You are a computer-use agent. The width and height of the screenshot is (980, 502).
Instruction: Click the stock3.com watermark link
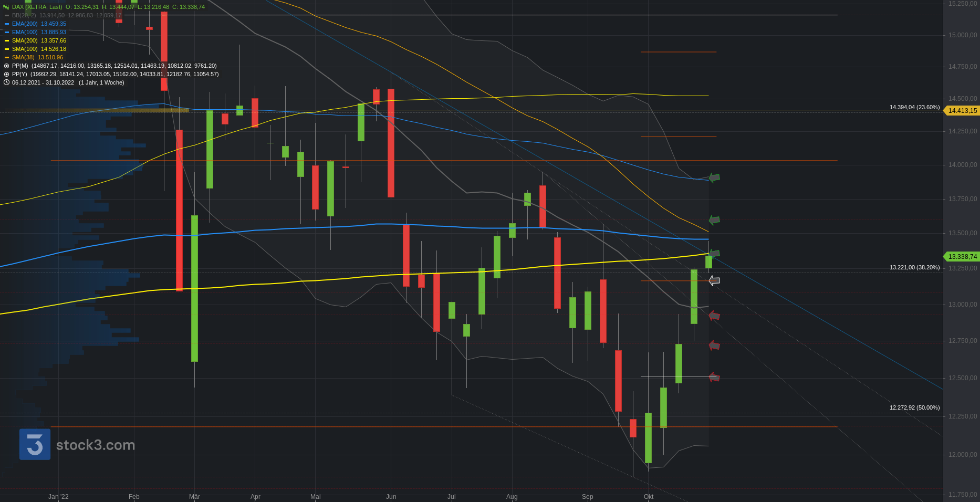click(x=96, y=445)
